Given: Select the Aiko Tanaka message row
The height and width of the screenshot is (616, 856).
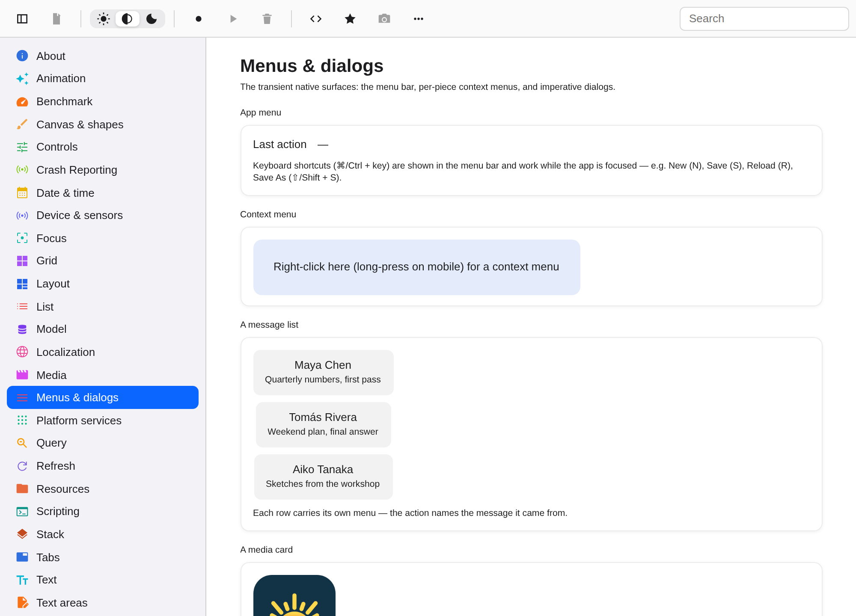Looking at the screenshot, I should click(x=323, y=477).
